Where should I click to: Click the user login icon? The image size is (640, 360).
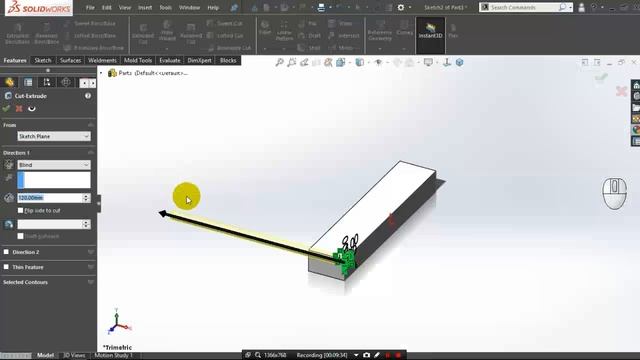click(x=582, y=7)
